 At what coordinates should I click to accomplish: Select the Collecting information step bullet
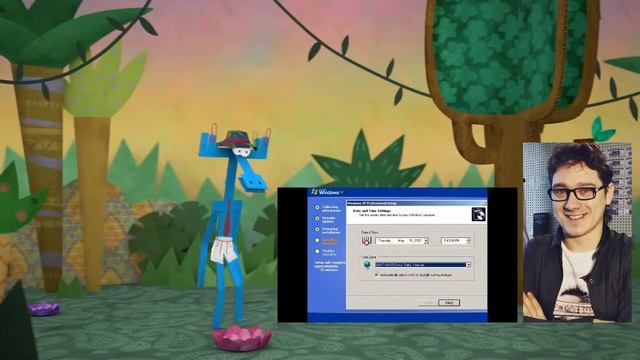pos(317,207)
